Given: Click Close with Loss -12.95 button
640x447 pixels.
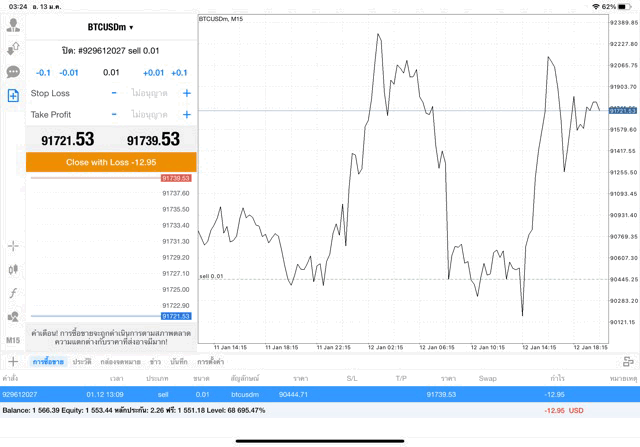Looking at the screenshot, I should click(111, 162).
